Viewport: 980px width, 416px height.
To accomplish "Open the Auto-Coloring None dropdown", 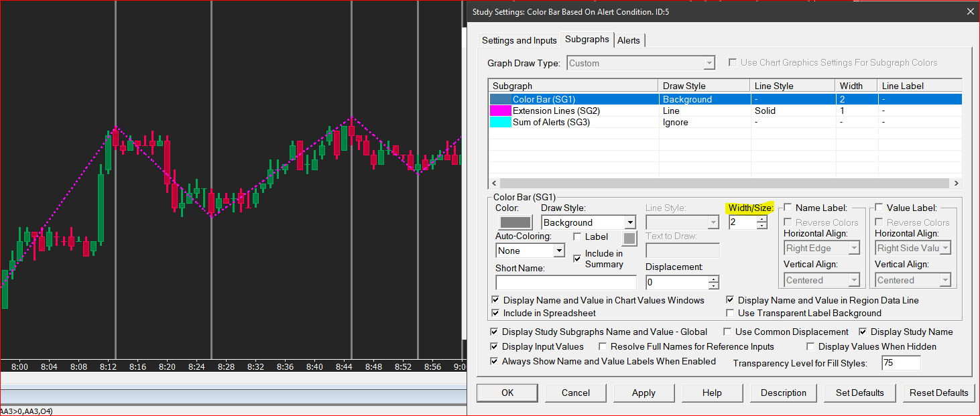I will 530,251.
